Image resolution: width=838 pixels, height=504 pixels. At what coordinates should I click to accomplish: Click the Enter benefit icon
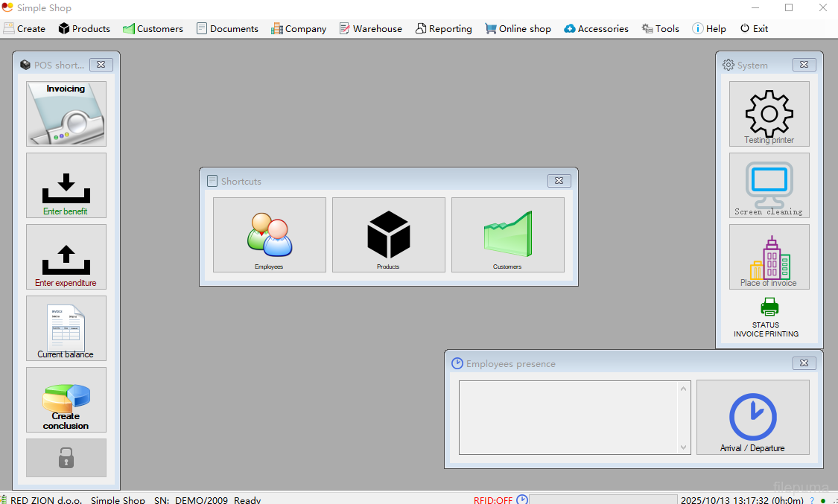[66, 185]
